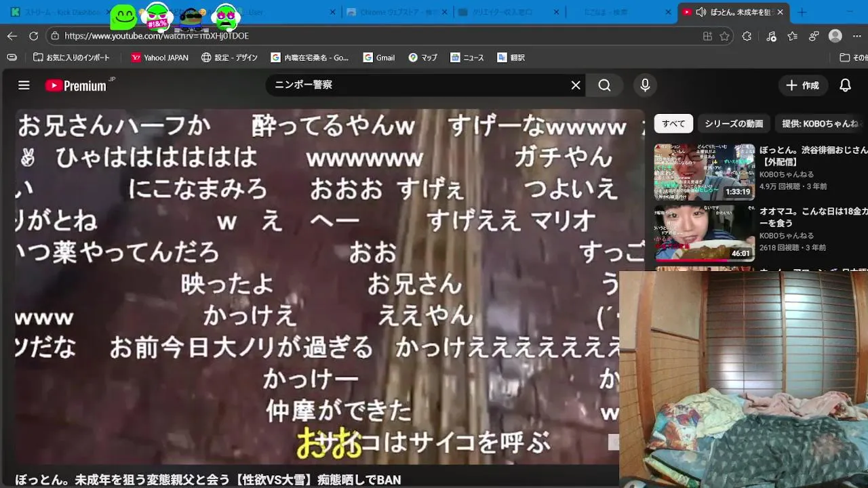Select the シリーズの動画 filter chip
868x488 pixels.
coord(734,123)
